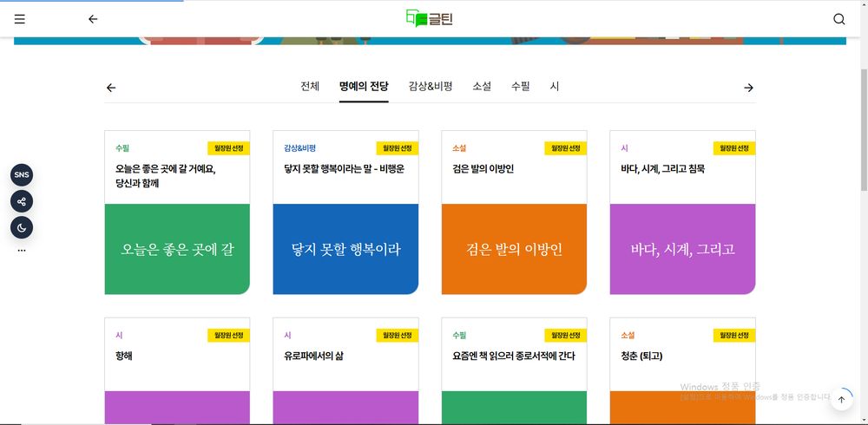
Task: Open the hamburger menu icon
Action: [x=19, y=19]
